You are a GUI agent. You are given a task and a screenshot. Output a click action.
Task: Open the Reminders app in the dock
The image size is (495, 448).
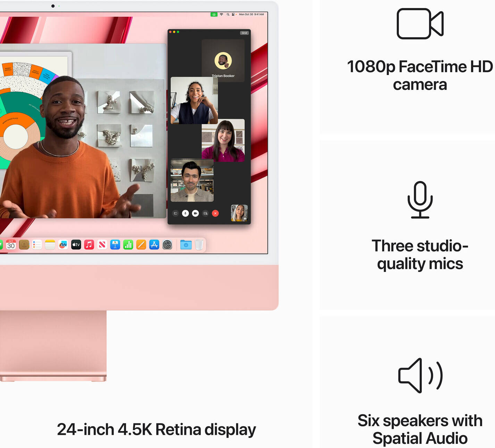[x=37, y=245]
